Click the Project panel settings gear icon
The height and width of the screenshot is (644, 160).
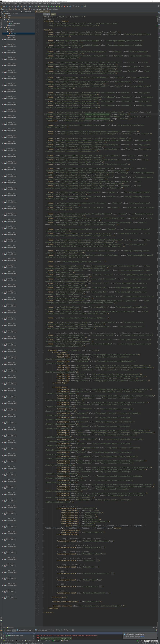pyautogui.click(x=31, y=11)
